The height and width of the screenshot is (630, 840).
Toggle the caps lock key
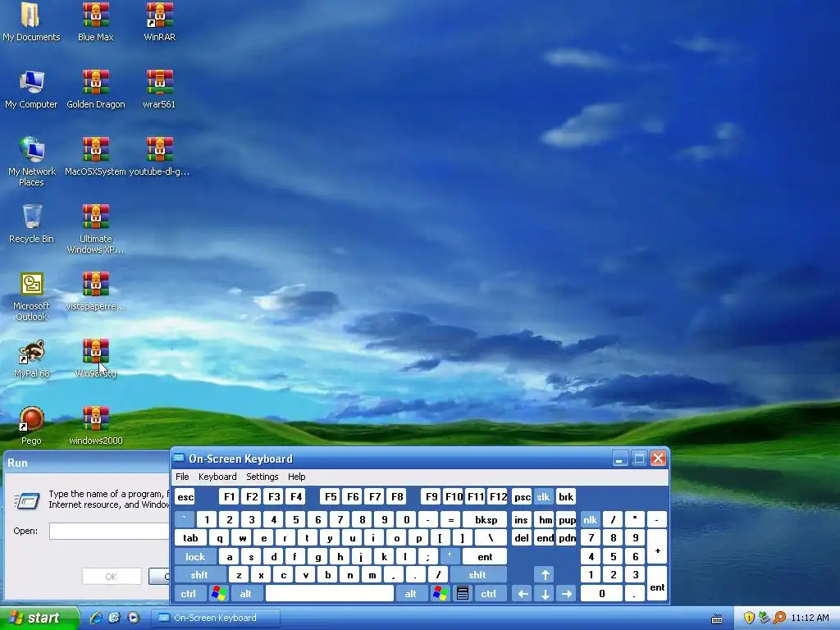(195, 557)
